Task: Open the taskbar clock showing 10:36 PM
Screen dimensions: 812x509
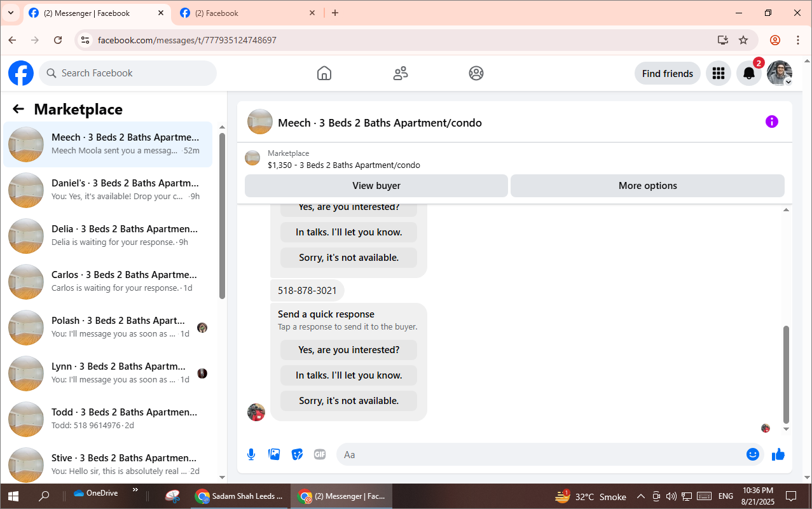Action: [x=758, y=496]
